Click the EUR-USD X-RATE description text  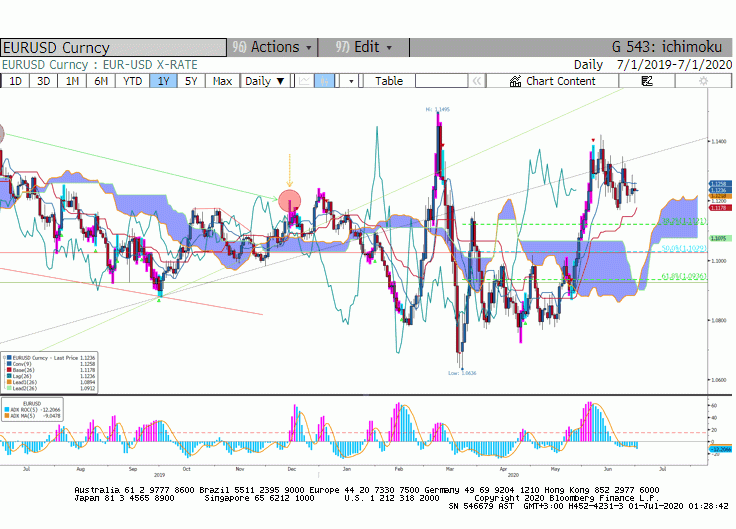pos(150,65)
